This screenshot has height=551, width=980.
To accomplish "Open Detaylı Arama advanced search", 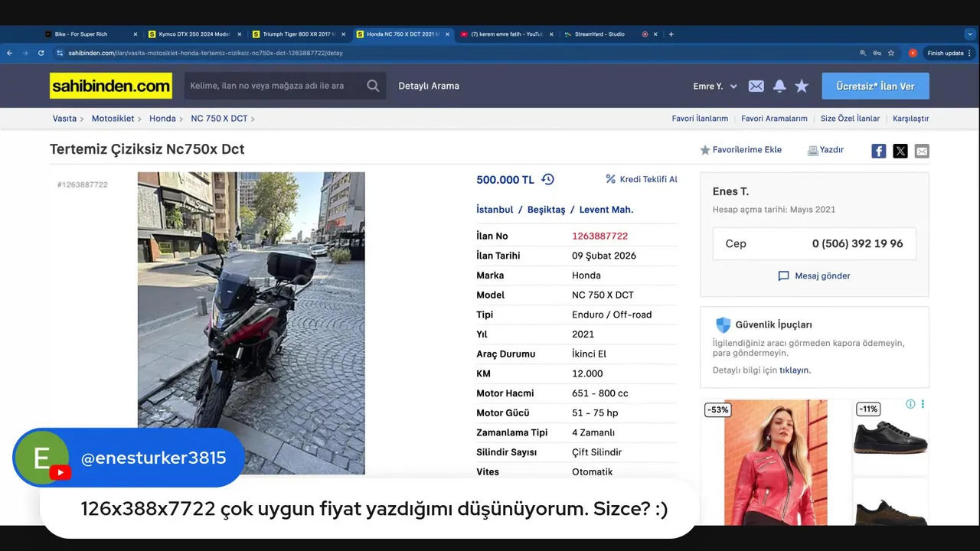I will click(429, 86).
